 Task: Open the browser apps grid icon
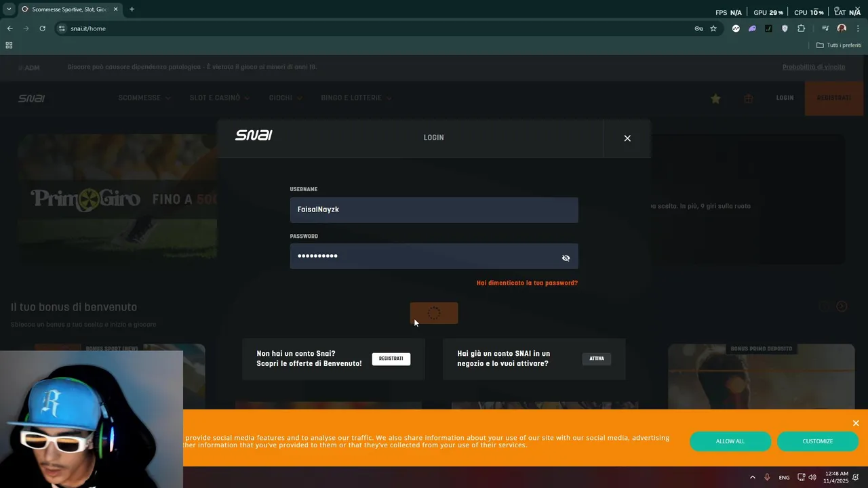(x=9, y=45)
